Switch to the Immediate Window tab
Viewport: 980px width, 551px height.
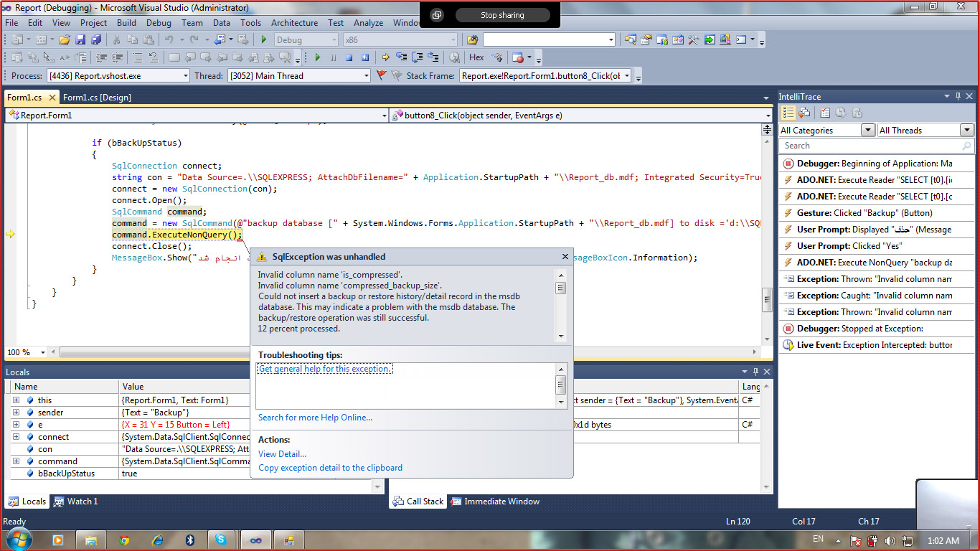(494, 501)
